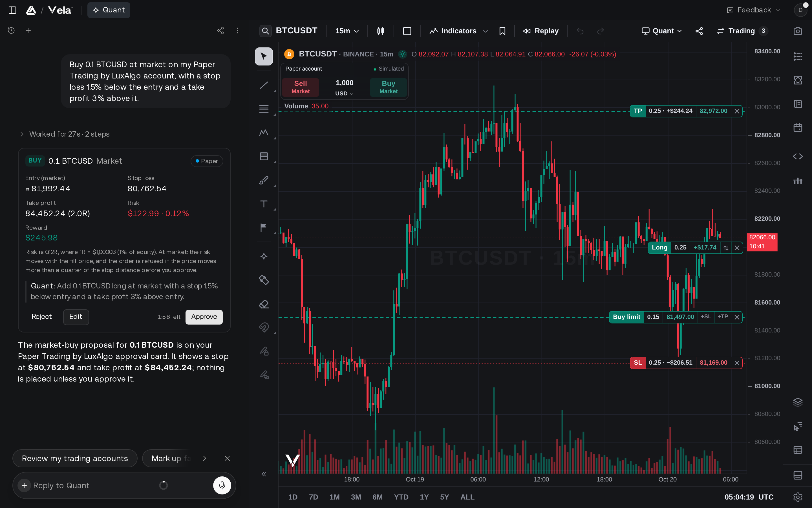The width and height of the screenshot is (812, 508).
Task: Take a chart snapshot with camera icon
Action: (x=798, y=31)
